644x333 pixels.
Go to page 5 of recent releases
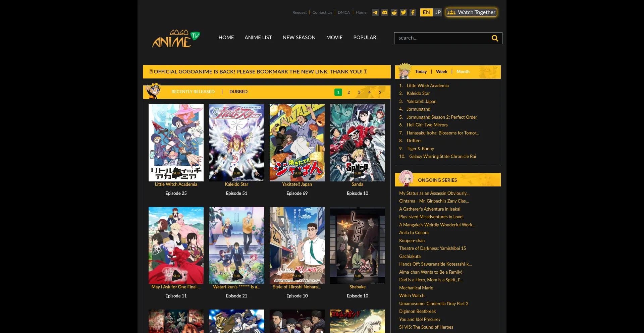(380, 92)
